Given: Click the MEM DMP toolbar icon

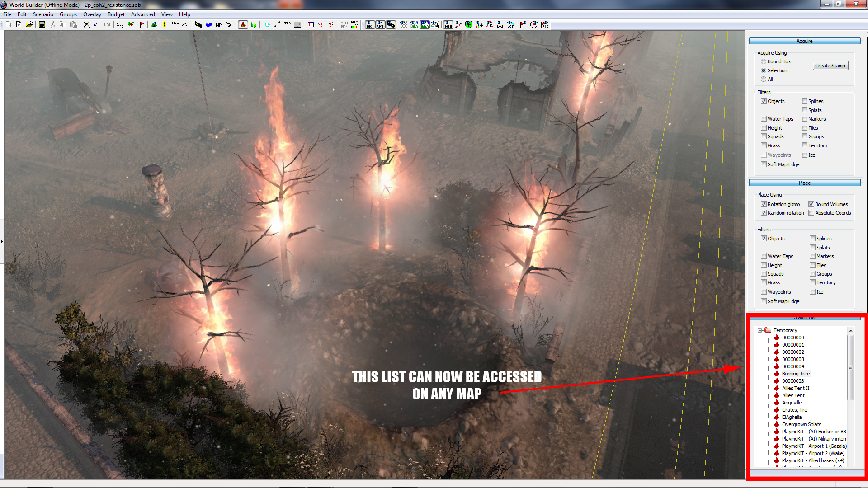Looking at the screenshot, I should point(344,24).
